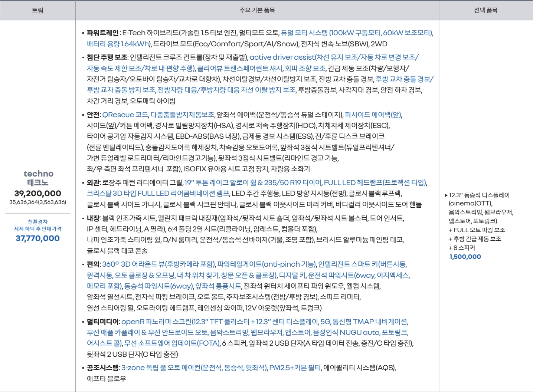Click the '안전' section heading
Image resolution: width=533 pixels, height=392 pixels.
click(x=93, y=115)
